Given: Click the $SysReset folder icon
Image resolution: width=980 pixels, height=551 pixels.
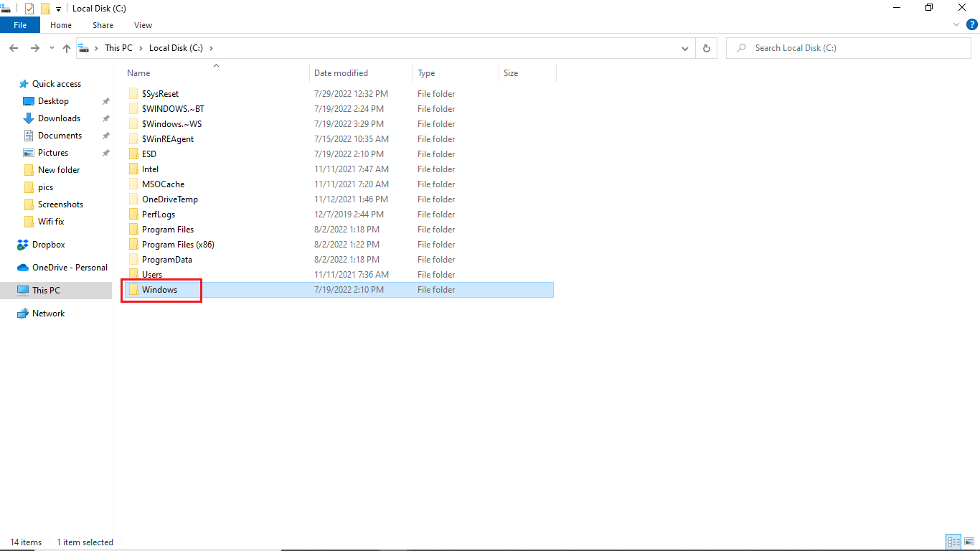Looking at the screenshot, I should pos(133,94).
